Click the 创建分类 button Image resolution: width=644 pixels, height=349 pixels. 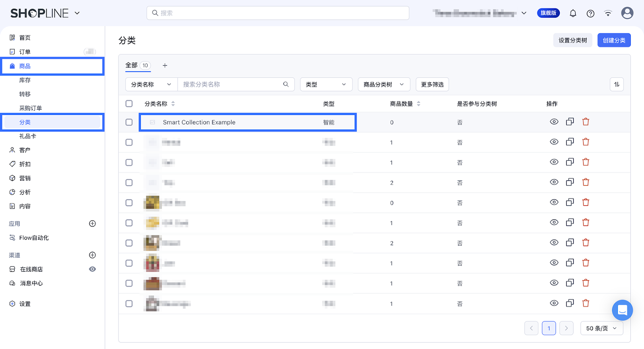click(x=614, y=40)
